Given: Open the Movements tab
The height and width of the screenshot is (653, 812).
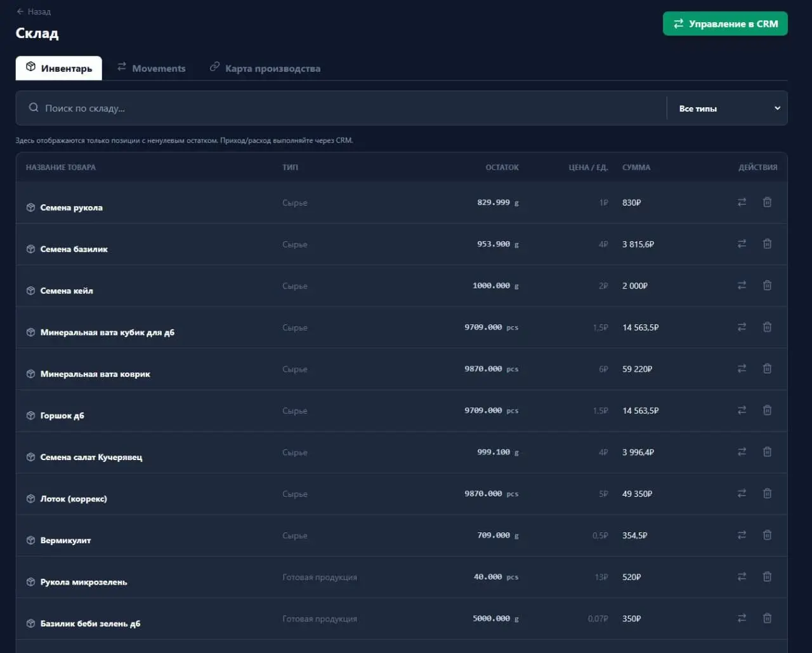Looking at the screenshot, I should click(x=152, y=68).
